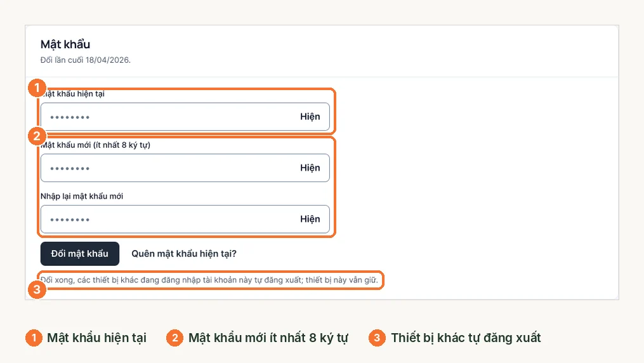Viewport: 644px width, 363px height.
Task: Show the current password with Hiện
Action: [310, 117]
